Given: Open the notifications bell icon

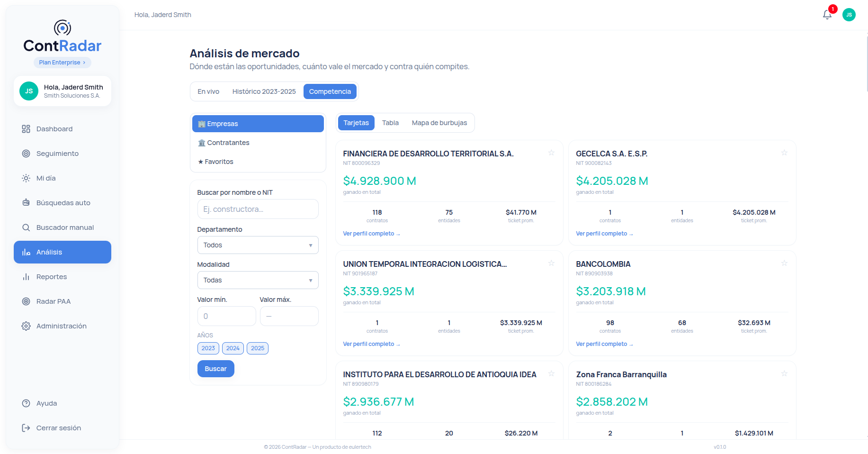Looking at the screenshot, I should 827,15.
